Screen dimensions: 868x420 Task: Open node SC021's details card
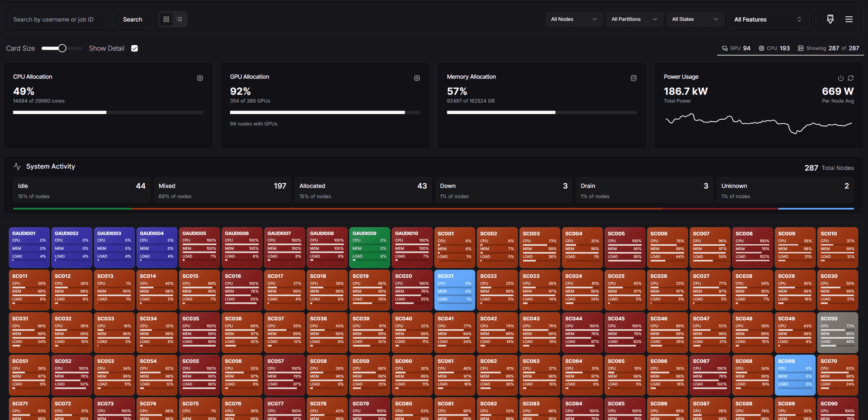click(x=454, y=289)
